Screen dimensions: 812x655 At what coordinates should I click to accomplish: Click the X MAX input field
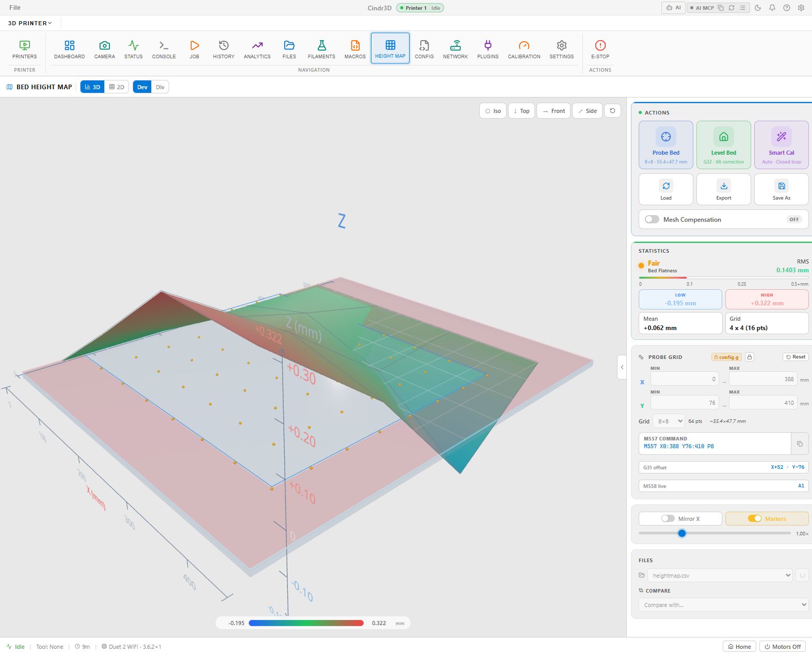[763, 379]
